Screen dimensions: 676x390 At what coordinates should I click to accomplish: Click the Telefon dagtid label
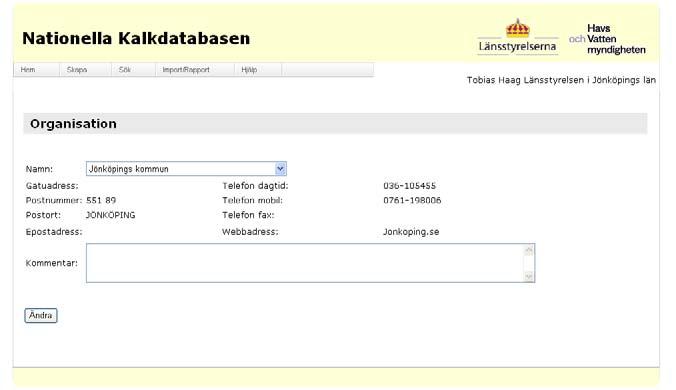click(255, 186)
